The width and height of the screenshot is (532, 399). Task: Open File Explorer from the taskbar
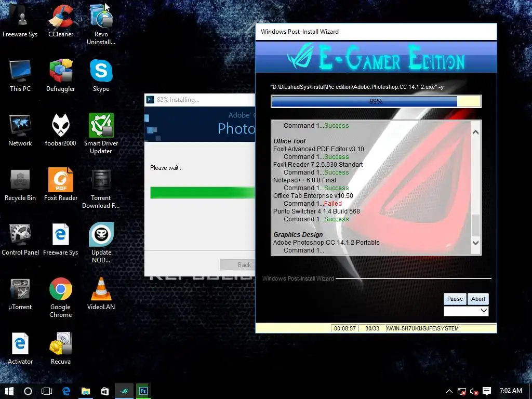86,391
